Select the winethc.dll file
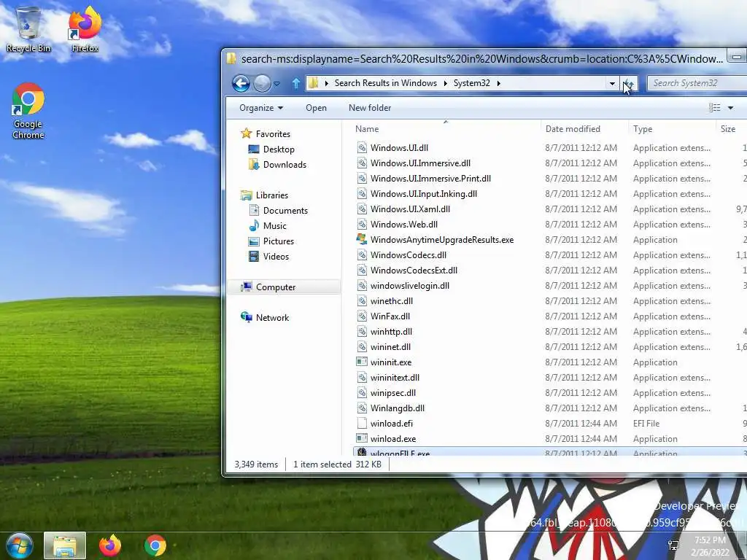747x560 pixels. [x=392, y=301]
